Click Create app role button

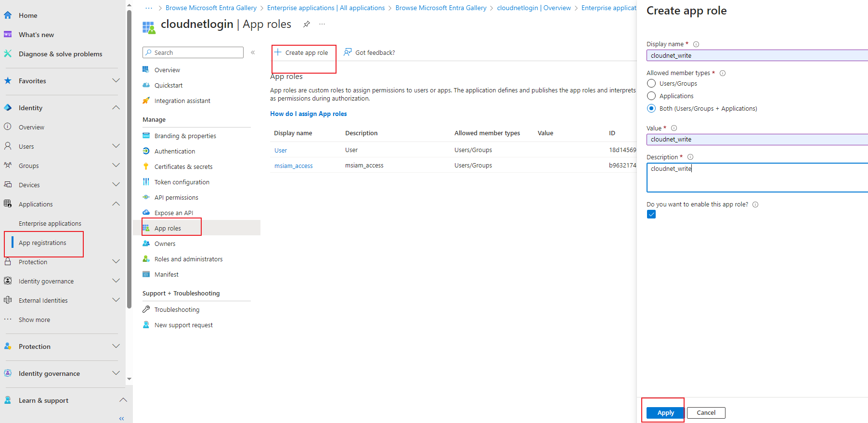tap(301, 52)
